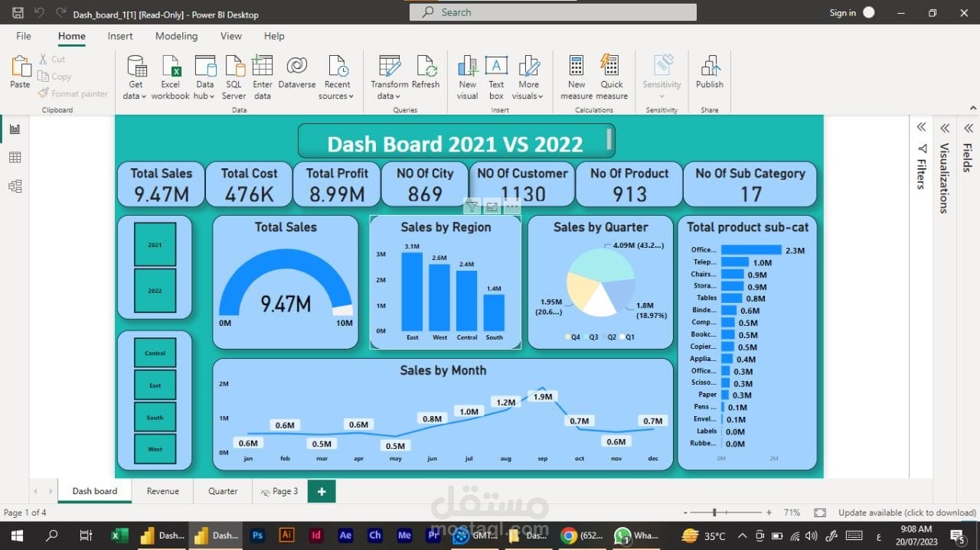Switch to Data view in left sidebar
The height and width of the screenshot is (550, 980).
coord(15,158)
